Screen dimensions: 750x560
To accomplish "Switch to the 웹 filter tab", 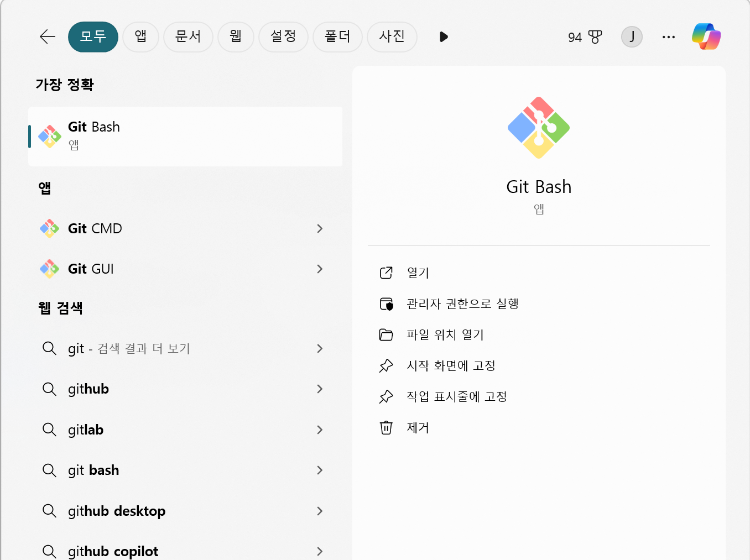I will coord(236,37).
